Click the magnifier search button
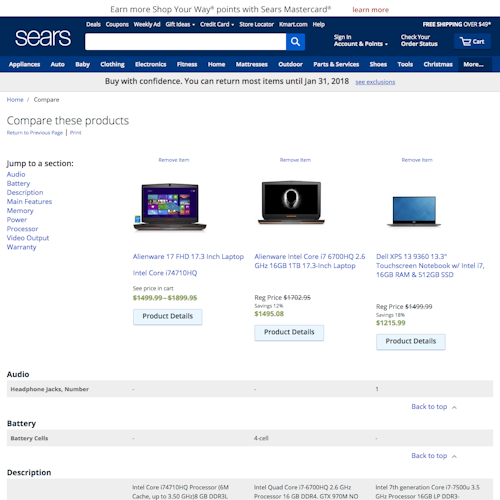 pos(295,42)
